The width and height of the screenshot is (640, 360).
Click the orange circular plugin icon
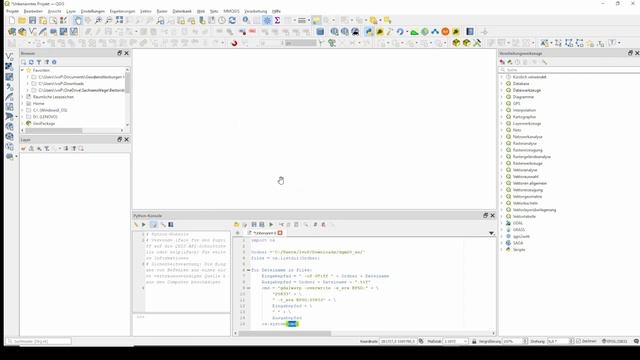pos(445,31)
